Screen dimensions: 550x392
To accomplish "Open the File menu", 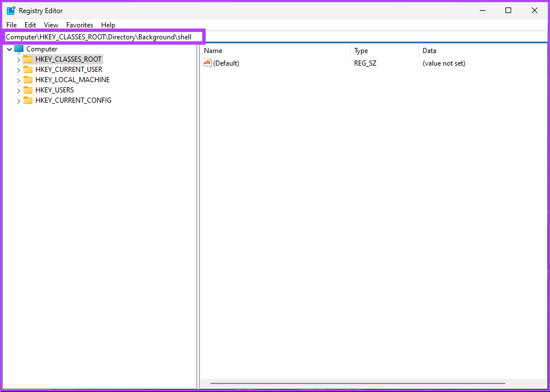I will click(11, 25).
